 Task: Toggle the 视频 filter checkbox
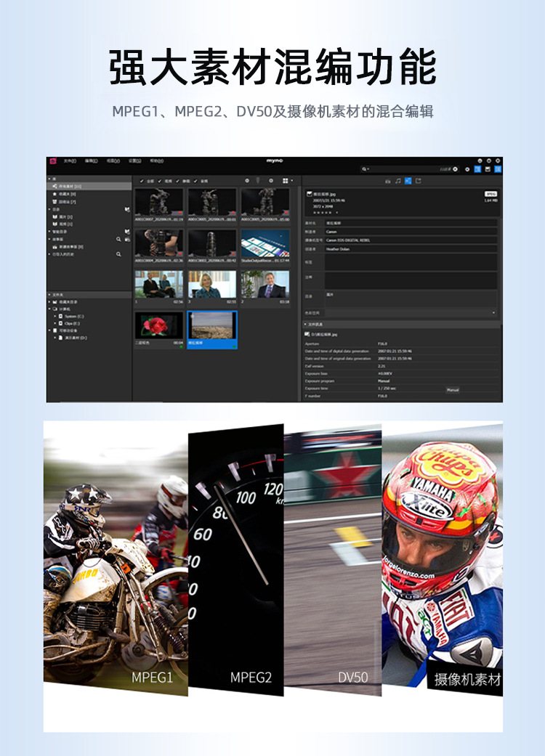click(x=160, y=182)
